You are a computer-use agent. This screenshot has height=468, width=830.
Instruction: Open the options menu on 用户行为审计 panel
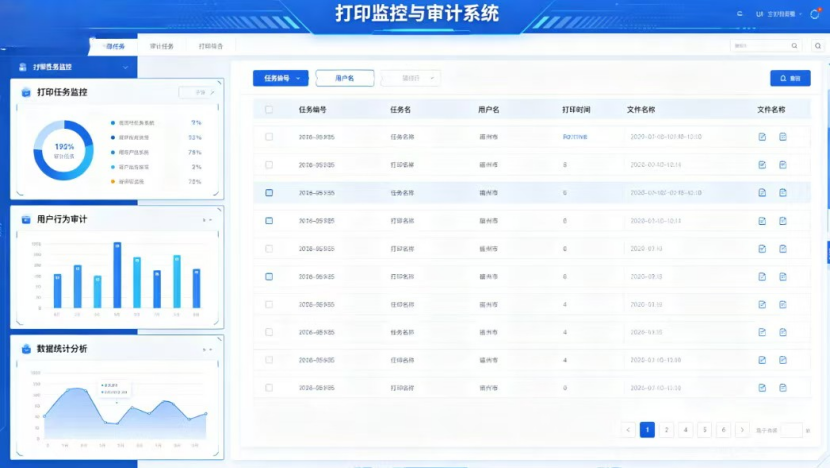click(208, 220)
